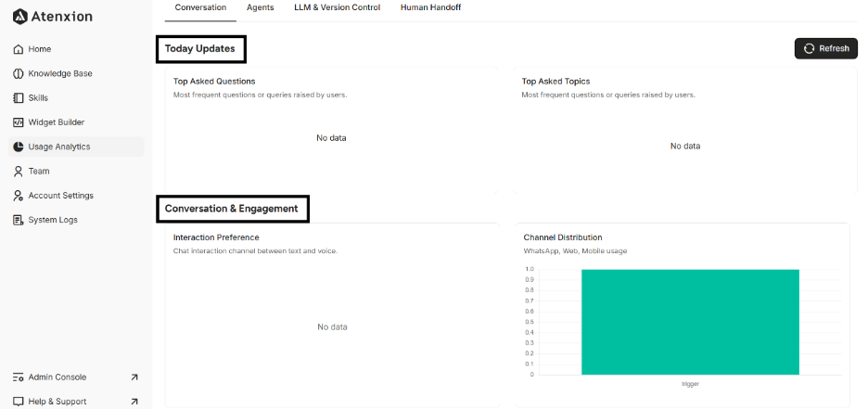
Task: Click the 'Interaction Preference' card title
Action: [216, 237]
